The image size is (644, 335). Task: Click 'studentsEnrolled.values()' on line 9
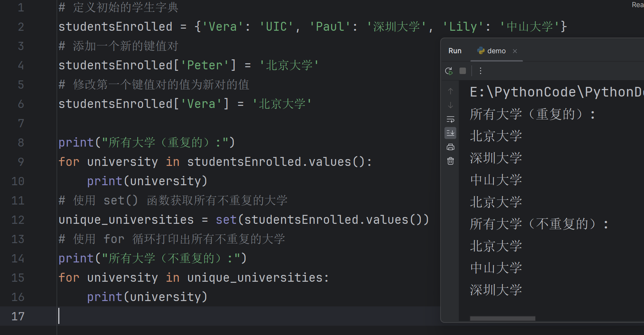pos(276,162)
